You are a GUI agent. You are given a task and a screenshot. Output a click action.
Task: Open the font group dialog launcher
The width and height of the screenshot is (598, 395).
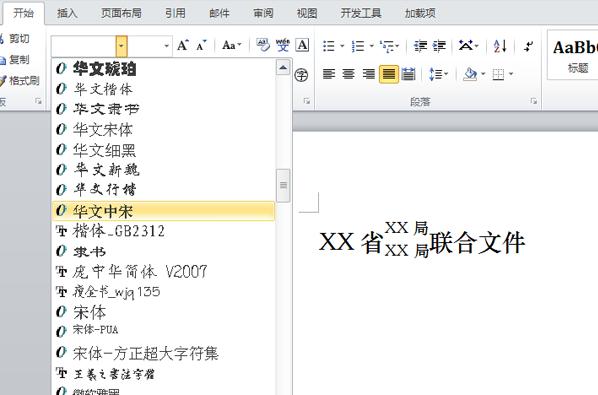pyautogui.click(x=307, y=101)
